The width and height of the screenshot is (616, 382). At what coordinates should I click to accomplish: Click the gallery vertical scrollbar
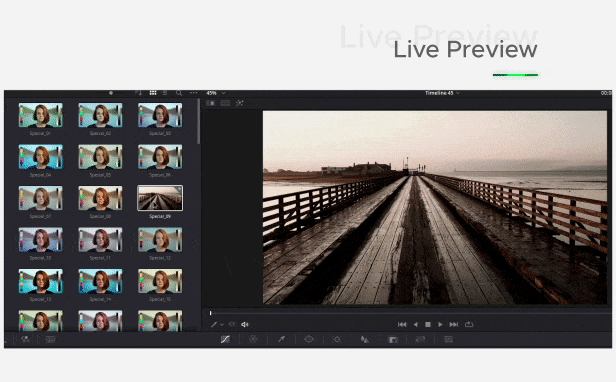(x=198, y=122)
